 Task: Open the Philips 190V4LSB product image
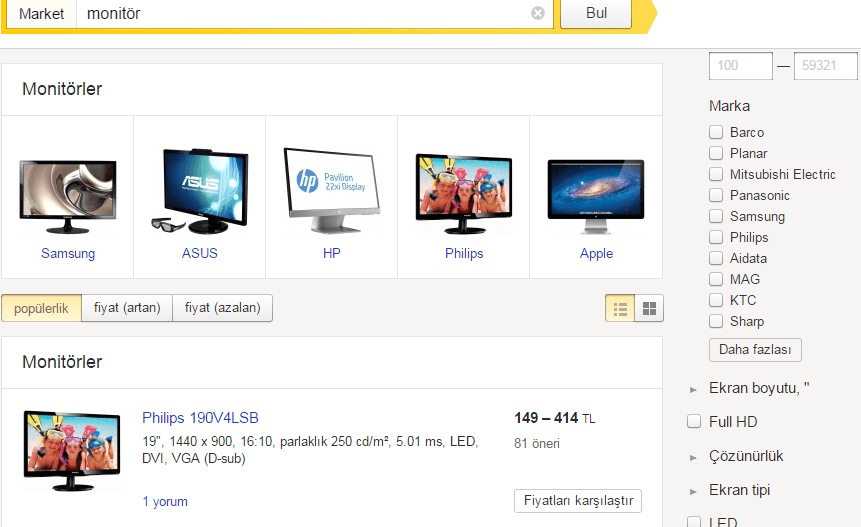tap(67, 449)
